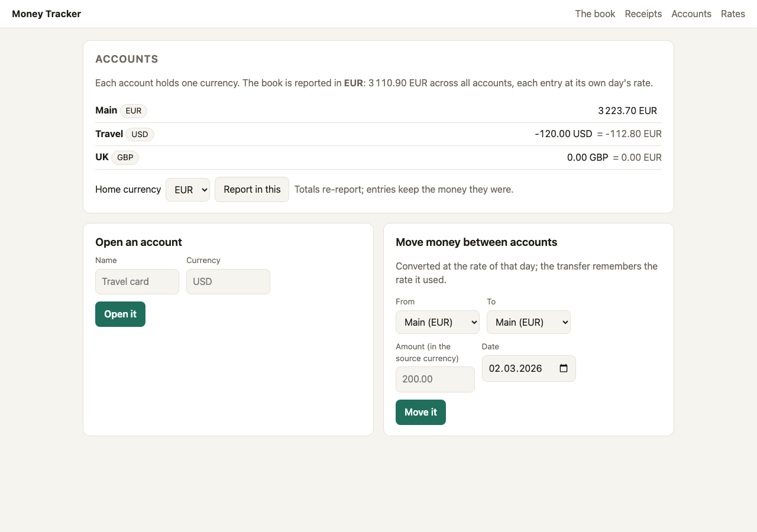Viewport: 757px width, 532px height.
Task: Focus the new account Currency input field
Action: pyautogui.click(x=228, y=281)
